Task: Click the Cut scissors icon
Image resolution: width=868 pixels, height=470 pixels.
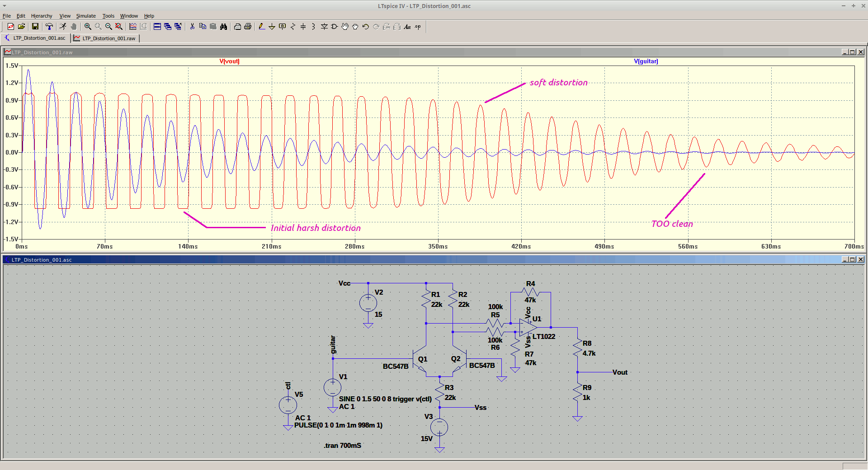Action: coord(192,27)
